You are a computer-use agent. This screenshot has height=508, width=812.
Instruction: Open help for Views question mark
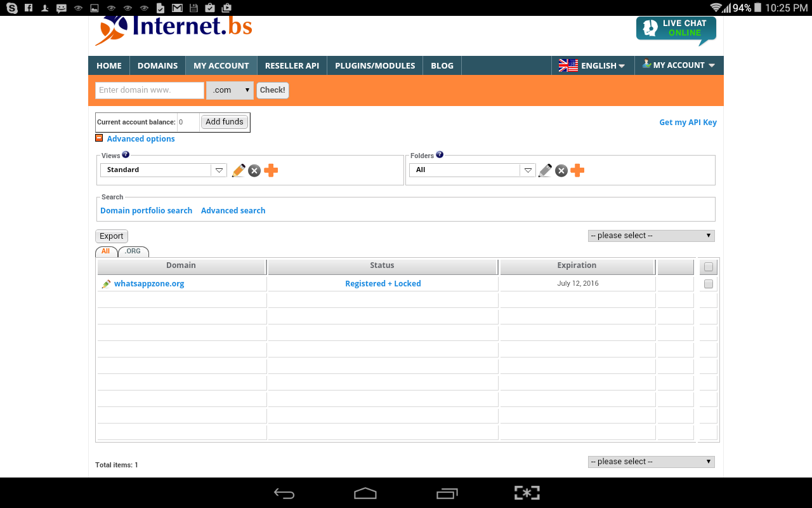coord(126,154)
